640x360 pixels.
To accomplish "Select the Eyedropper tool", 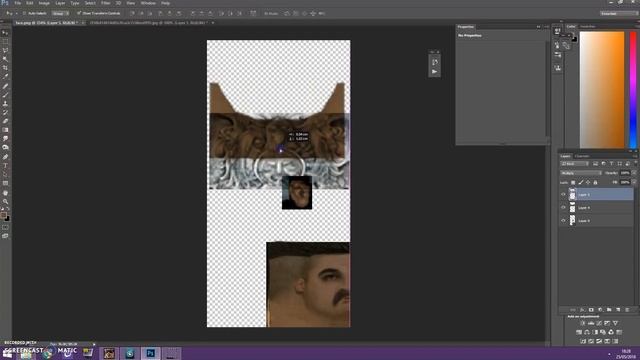I will (x=5, y=76).
